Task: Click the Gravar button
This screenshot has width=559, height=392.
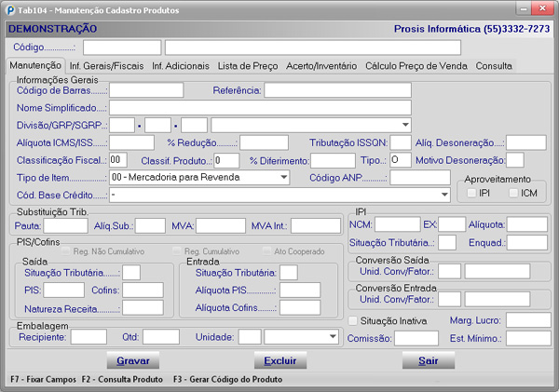Action: pos(133,360)
